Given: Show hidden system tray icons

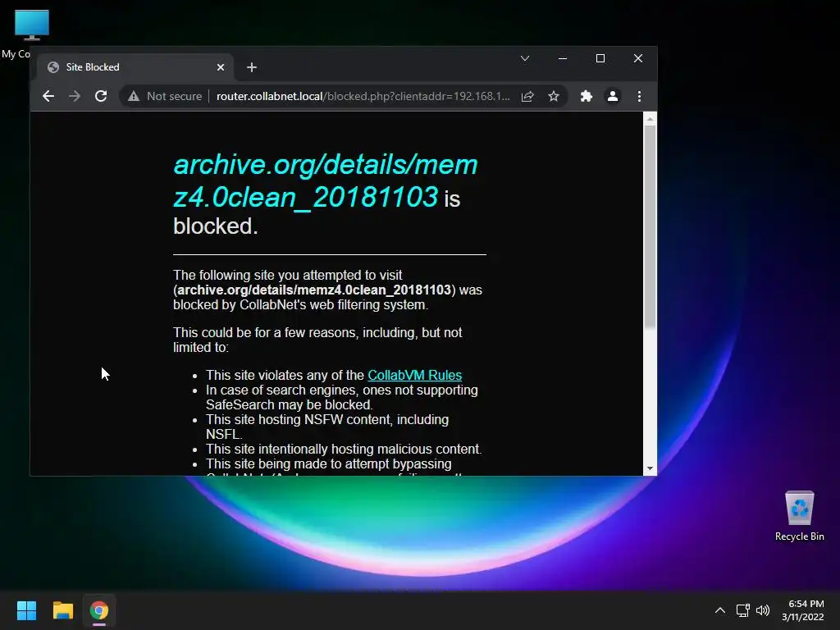Looking at the screenshot, I should (x=720, y=610).
